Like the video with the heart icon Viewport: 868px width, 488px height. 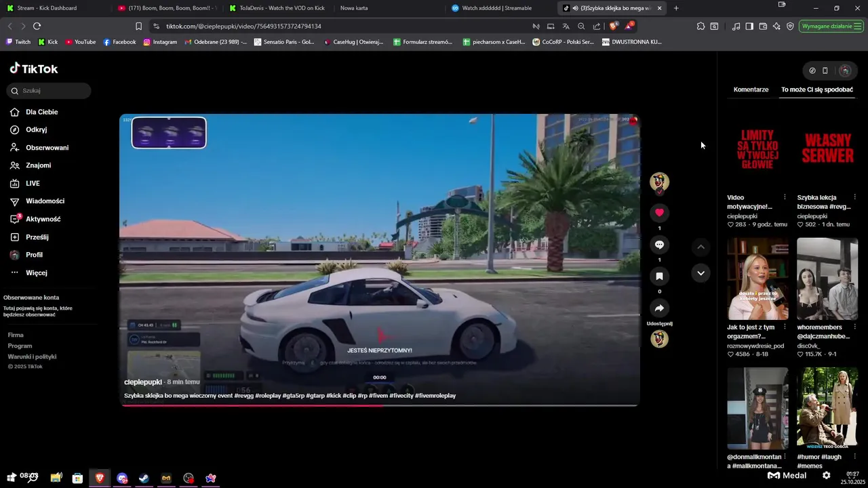pos(659,213)
